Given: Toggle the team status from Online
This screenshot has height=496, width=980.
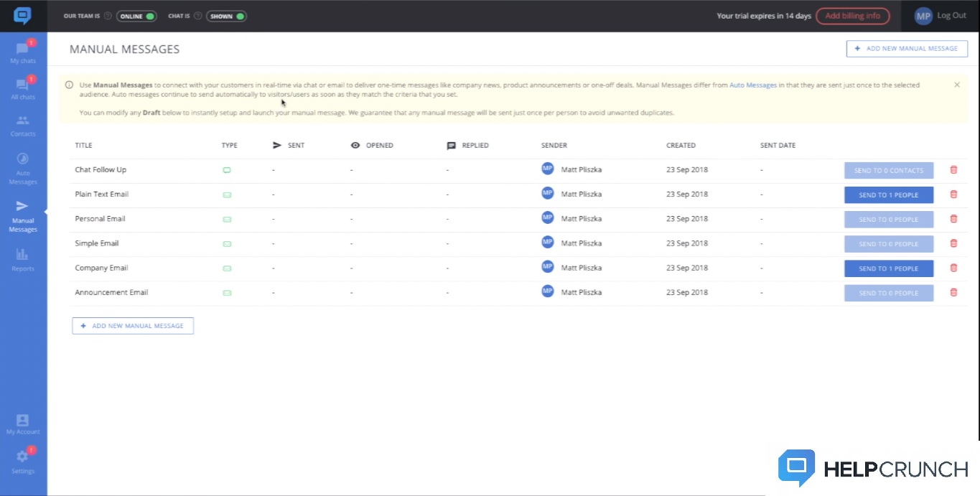Looking at the screenshot, I should 136,15.
